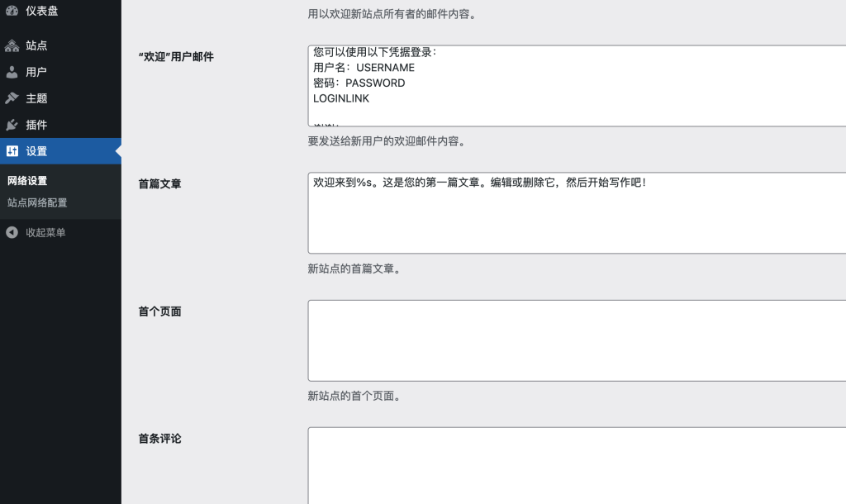Click the Settings (设置) sliders icon
The width and height of the screenshot is (846, 504).
coord(12,151)
